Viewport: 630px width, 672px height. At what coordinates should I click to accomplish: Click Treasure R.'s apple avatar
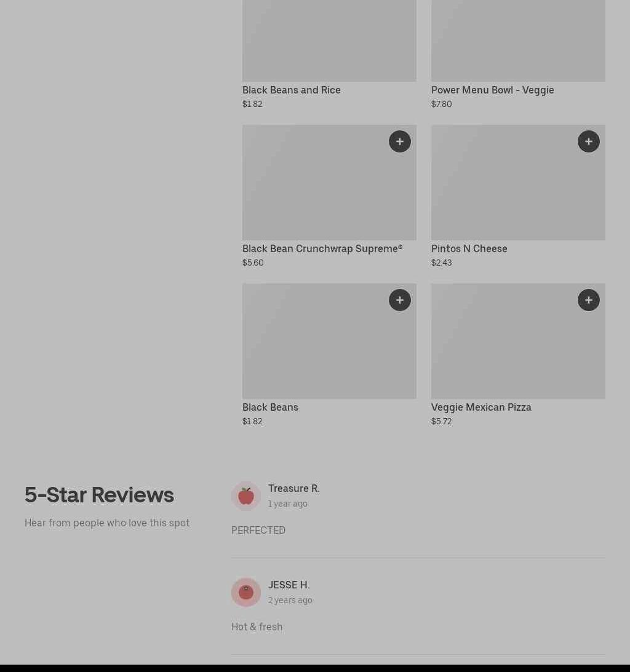[x=246, y=496]
